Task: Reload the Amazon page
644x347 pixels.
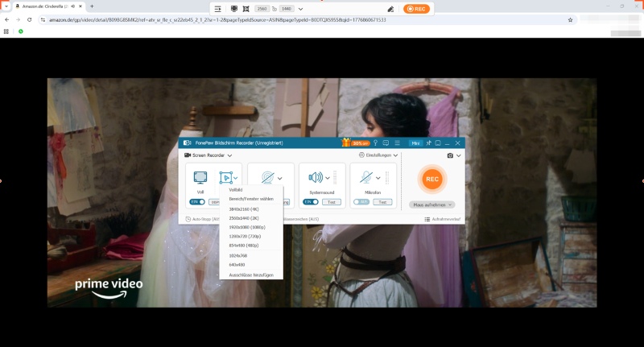Action: [x=29, y=19]
